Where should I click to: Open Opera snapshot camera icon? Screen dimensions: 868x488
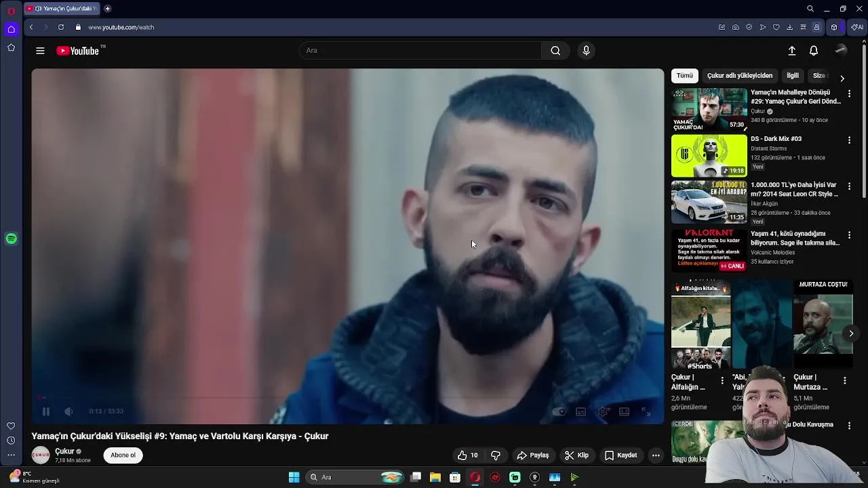tap(736, 27)
